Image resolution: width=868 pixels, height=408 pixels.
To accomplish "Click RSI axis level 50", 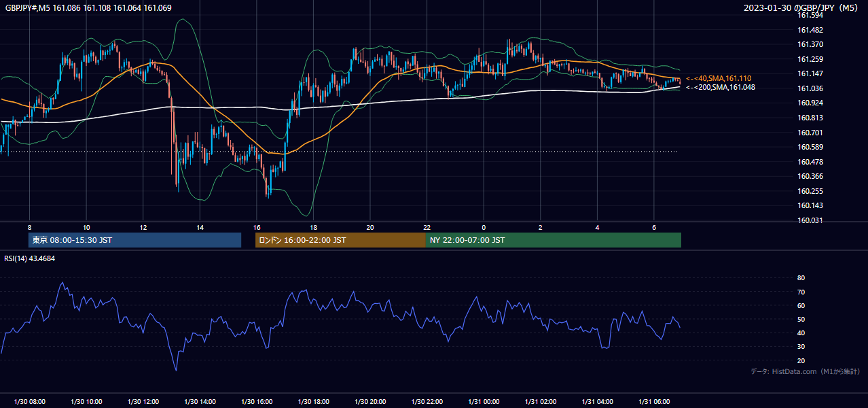I will tap(801, 319).
